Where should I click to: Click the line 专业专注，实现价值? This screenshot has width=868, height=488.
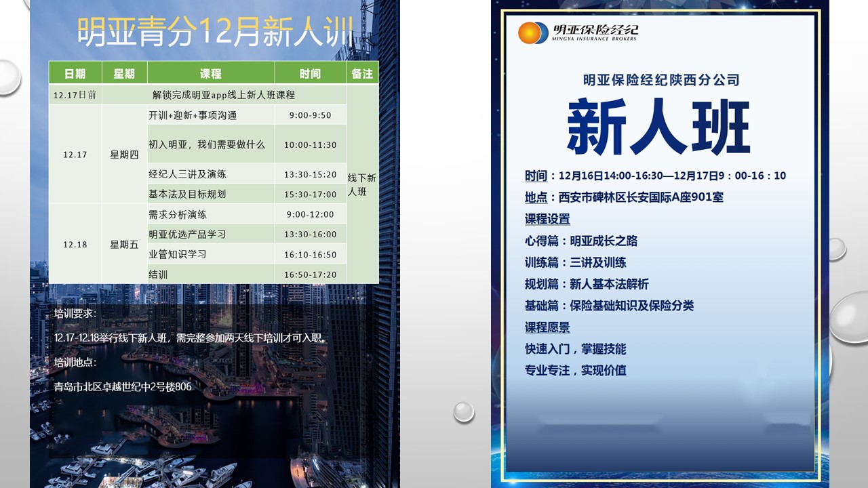(x=576, y=370)
